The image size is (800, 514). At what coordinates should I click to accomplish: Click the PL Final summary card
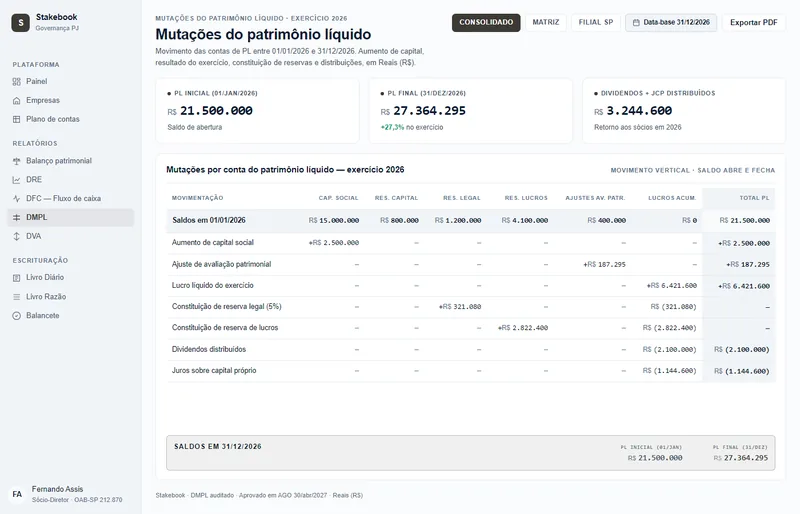click(470, 111)
